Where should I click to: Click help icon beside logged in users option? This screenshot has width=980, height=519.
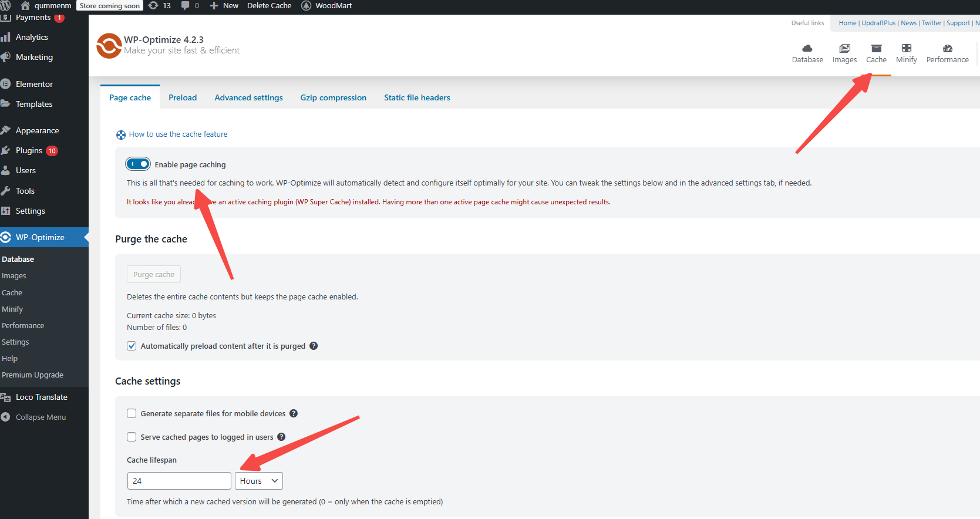coord(281,437)
